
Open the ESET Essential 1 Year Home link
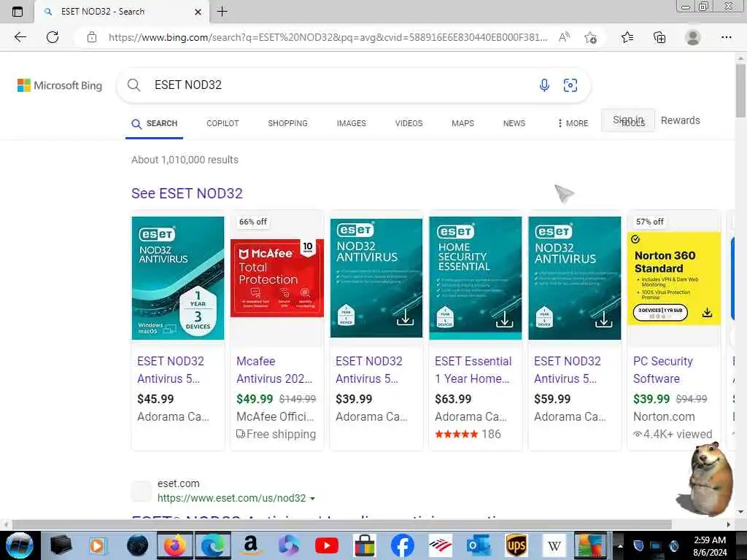[473, 370]
